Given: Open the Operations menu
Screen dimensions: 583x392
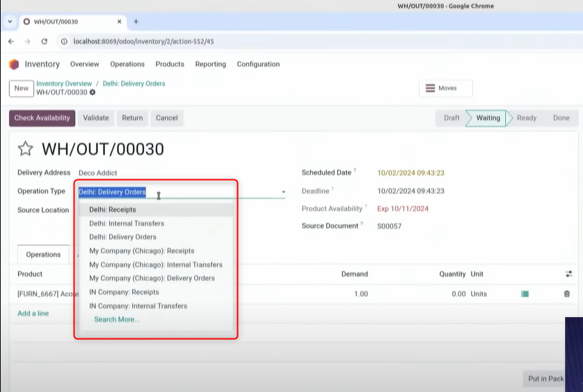Looking at the screenshot, I should pos(127,64).
